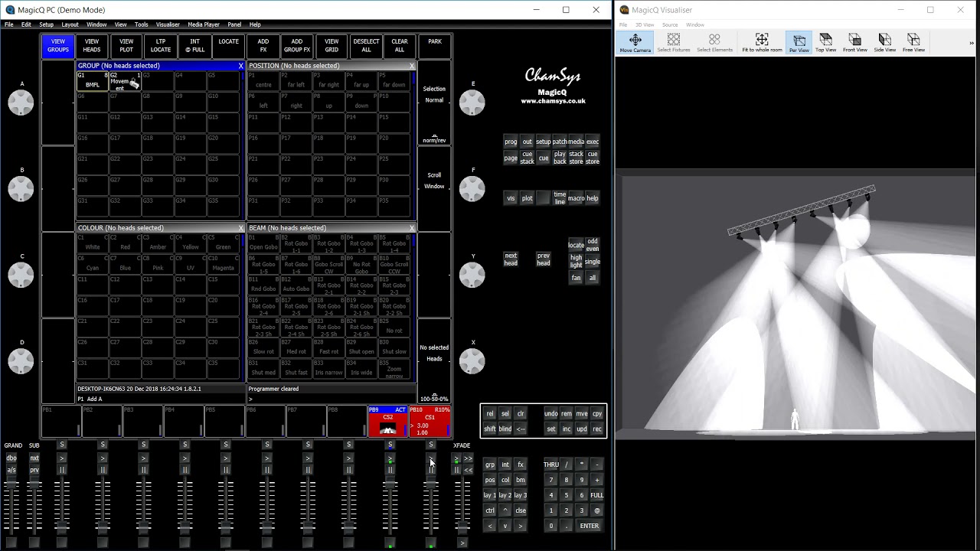Click encoder wheel E
The width and height of the screenshot is (980, 551).
tap(472, 103)
